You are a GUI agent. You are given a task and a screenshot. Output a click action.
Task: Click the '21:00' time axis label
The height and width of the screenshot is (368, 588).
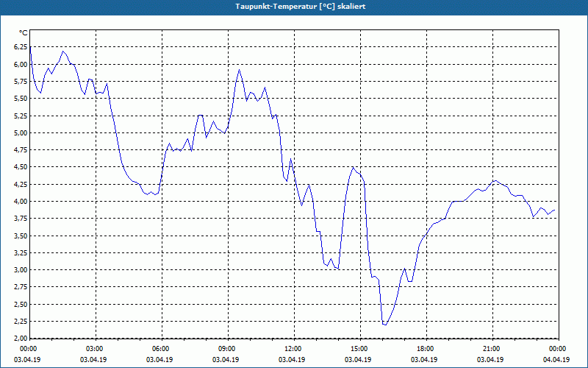(x=490, y=349)
